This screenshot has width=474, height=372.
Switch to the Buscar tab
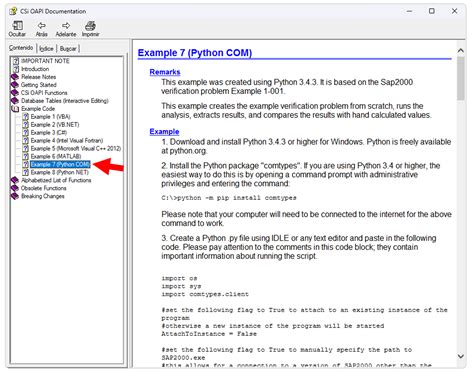click(x=68, y=49)
